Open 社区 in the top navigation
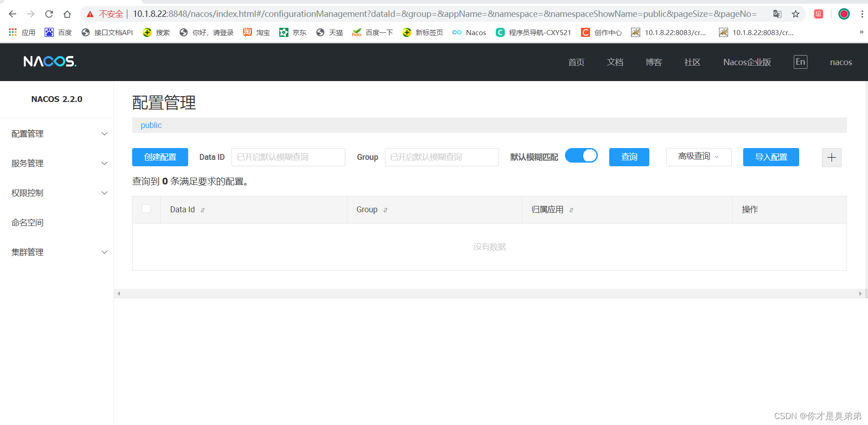Viewport: 868px width, 425px height. [x=692, y=62]
